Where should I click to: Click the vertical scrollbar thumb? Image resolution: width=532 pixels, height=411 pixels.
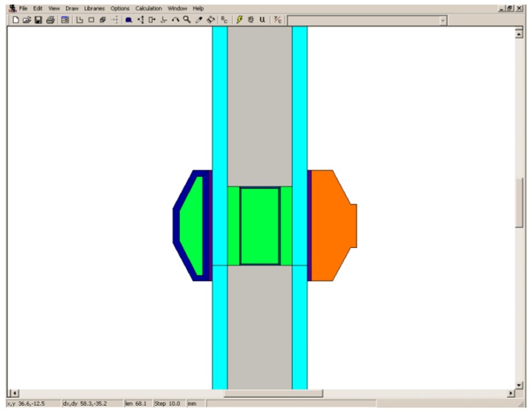[x=519, y=202]
